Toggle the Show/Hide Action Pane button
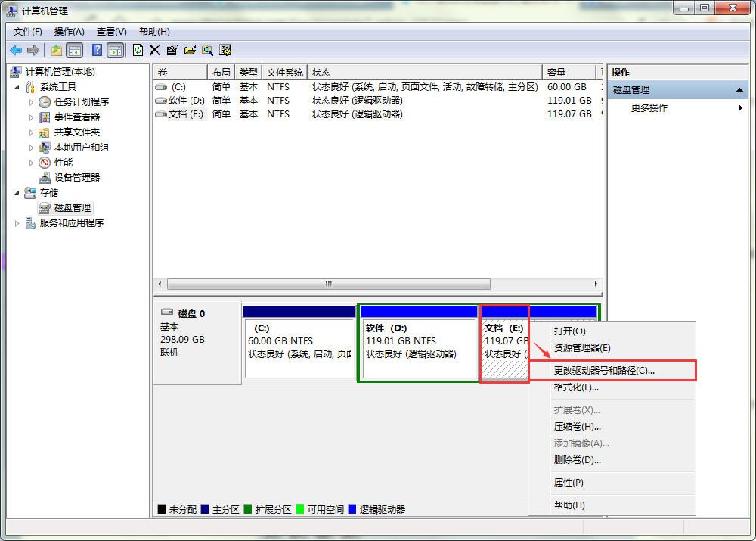The width and height of the screenshot is (756, 541). coord(115,50)
